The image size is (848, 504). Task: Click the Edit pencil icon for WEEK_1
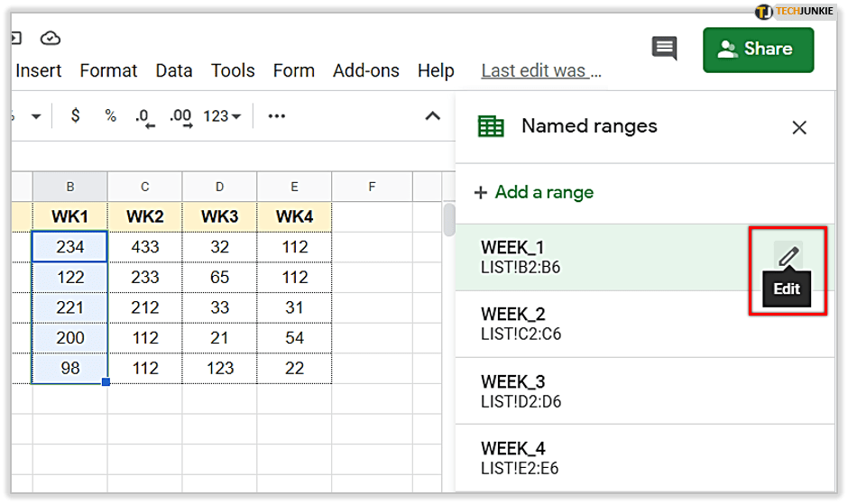[788, 257]
